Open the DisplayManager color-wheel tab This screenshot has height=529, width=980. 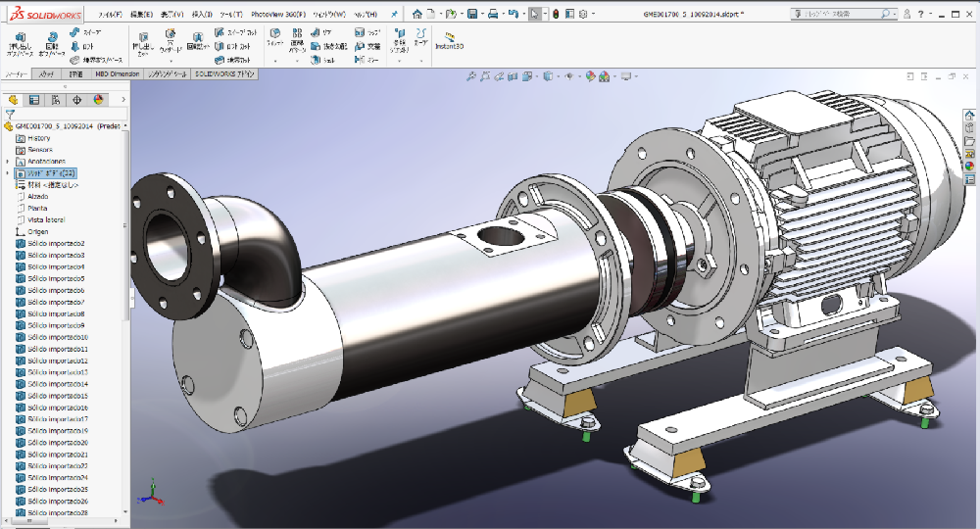pos(98,99)
